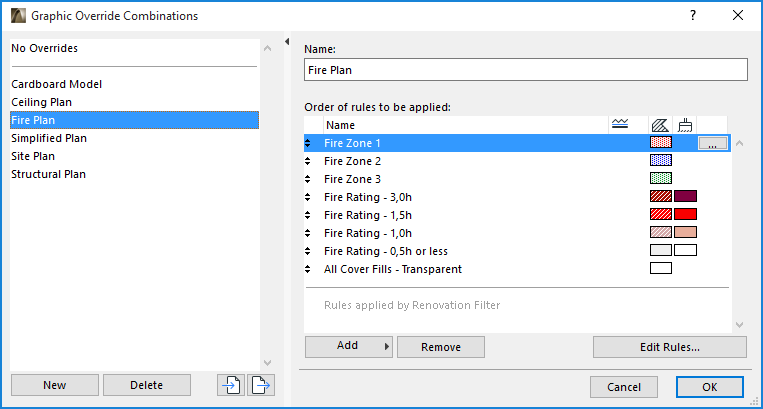Image resolution: width=763 pixels, height=409 pixels.
Task: Click the line type column header icon
Action: pos(620,125)
